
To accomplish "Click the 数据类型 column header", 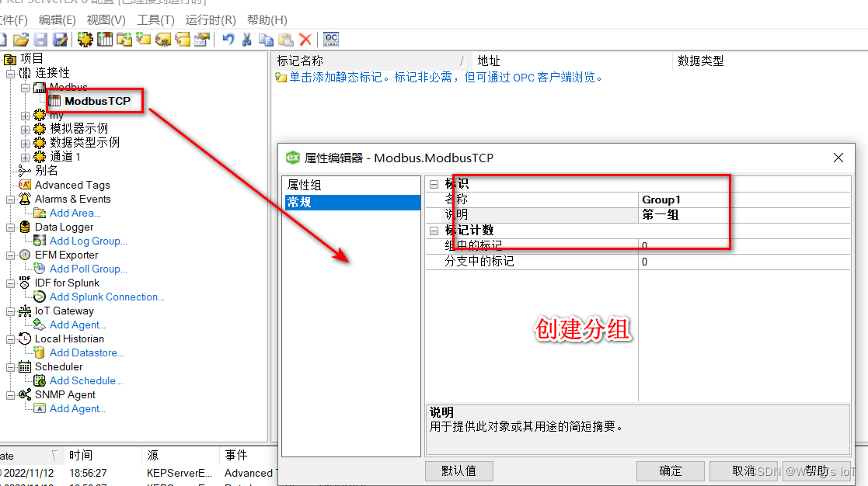I will [770, 61].
